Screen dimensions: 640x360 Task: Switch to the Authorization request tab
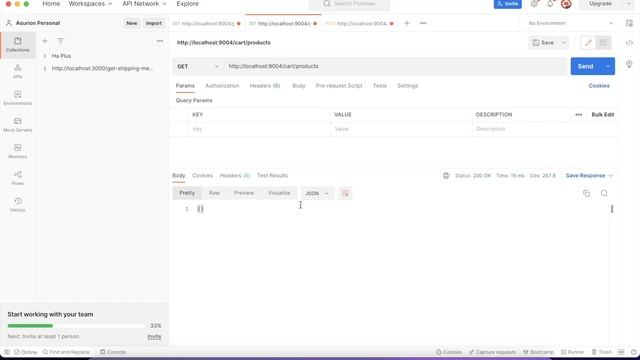click(222, 86)
